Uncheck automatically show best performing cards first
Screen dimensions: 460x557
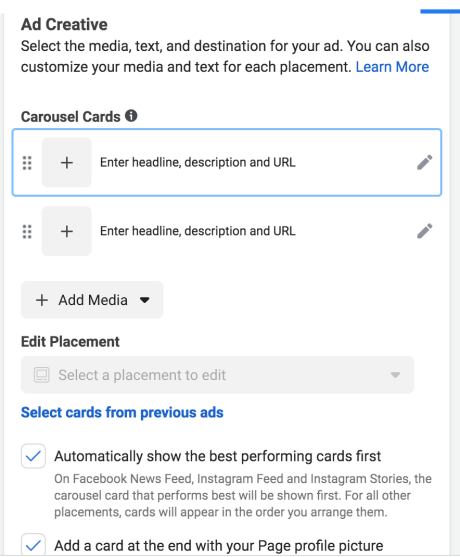(x=33, y=456)
